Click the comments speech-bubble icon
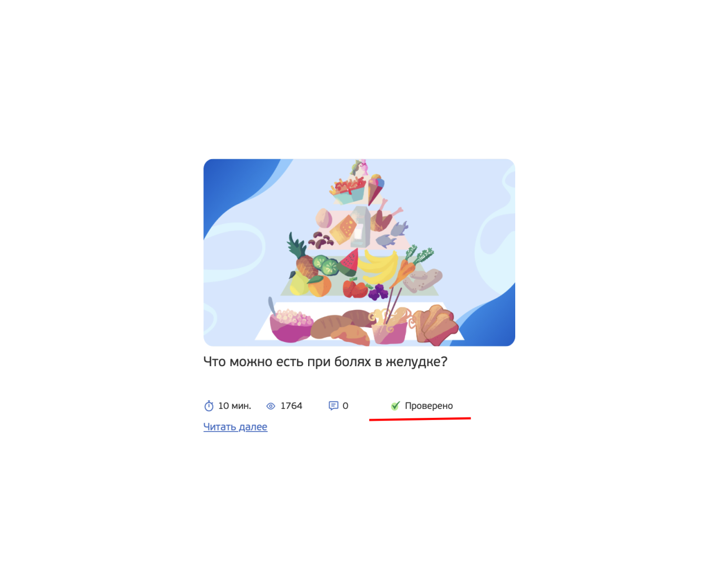This screenshot has width=717, height=588. pyautogui.click(x=333, y=406)
